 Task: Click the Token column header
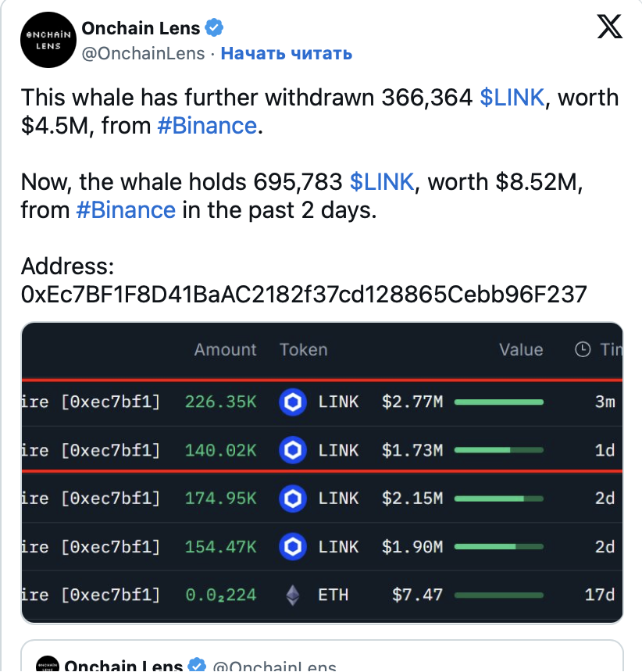click(303, 350)
